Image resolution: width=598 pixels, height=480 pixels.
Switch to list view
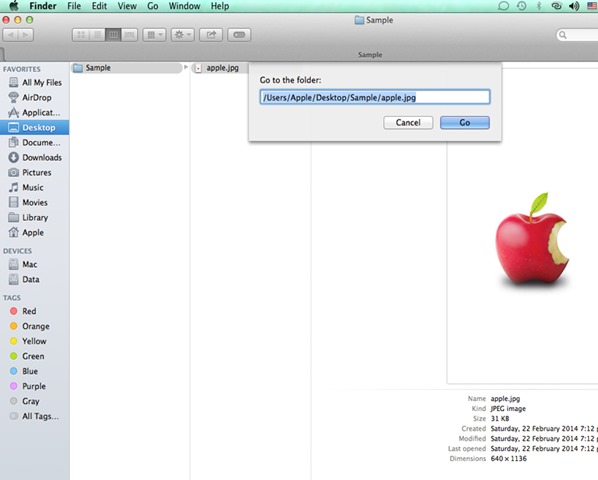pyautogui.click(x=97, y=35)
